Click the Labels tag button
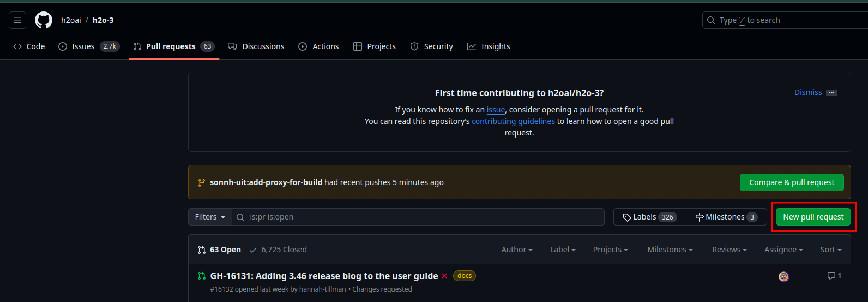 point(649,217)
